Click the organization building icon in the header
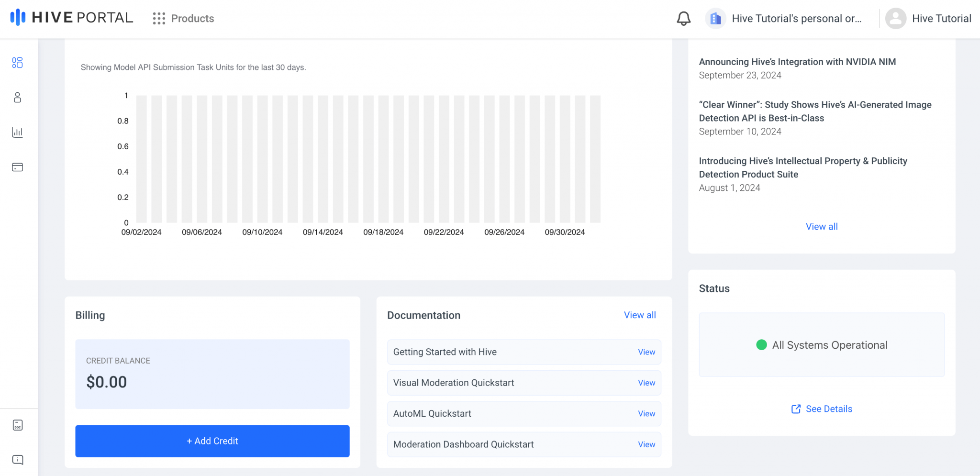This screenshot has height=476, width=980. [716, 18]
